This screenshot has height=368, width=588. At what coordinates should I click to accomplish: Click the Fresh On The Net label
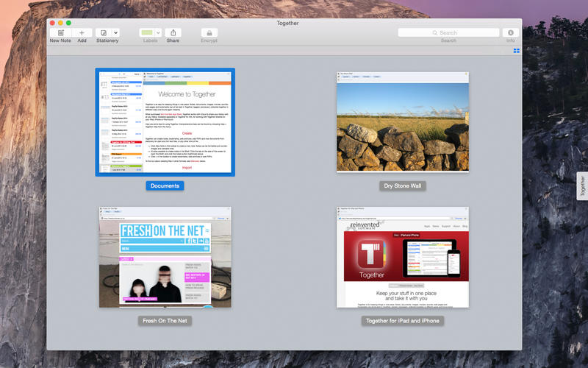pyautogui.click(x=165, y=321)
